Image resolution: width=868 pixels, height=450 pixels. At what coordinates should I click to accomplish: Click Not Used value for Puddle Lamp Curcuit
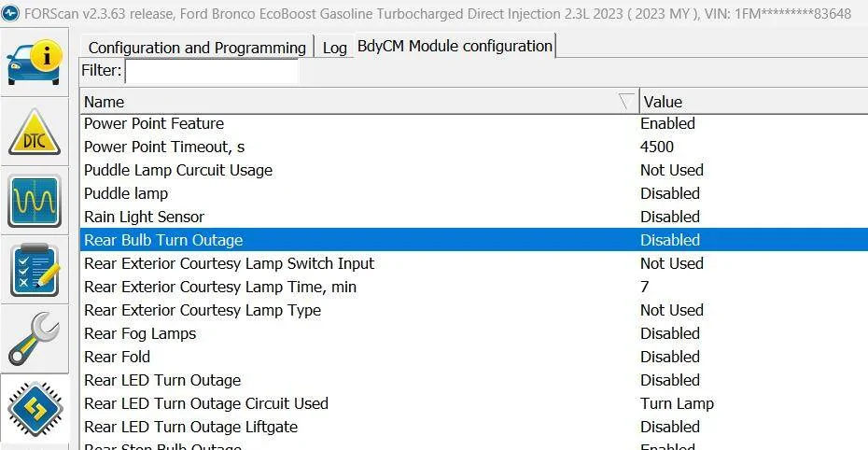(672, 170)
